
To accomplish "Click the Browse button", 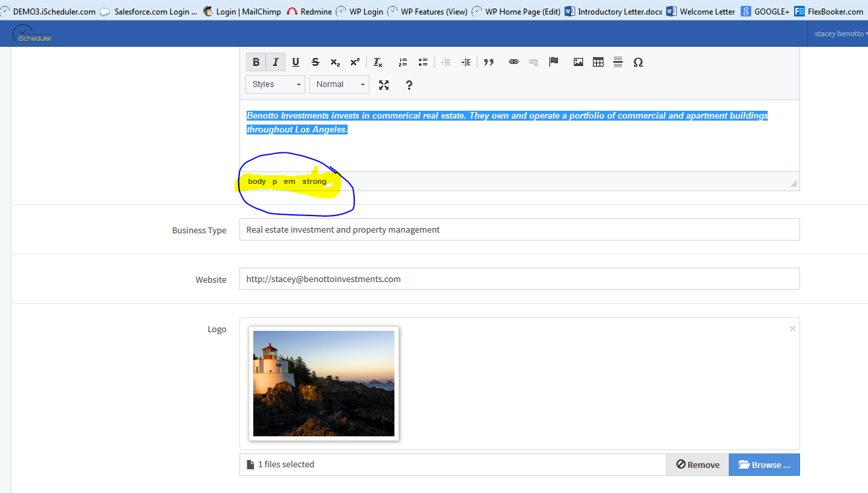I will coord(764,465).
